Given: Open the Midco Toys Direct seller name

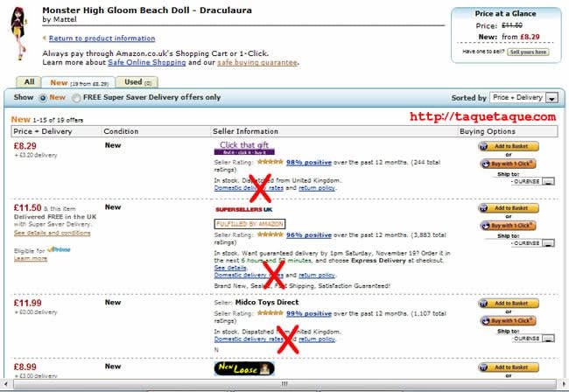Looking at the screenshot, I should pos(267,302).
